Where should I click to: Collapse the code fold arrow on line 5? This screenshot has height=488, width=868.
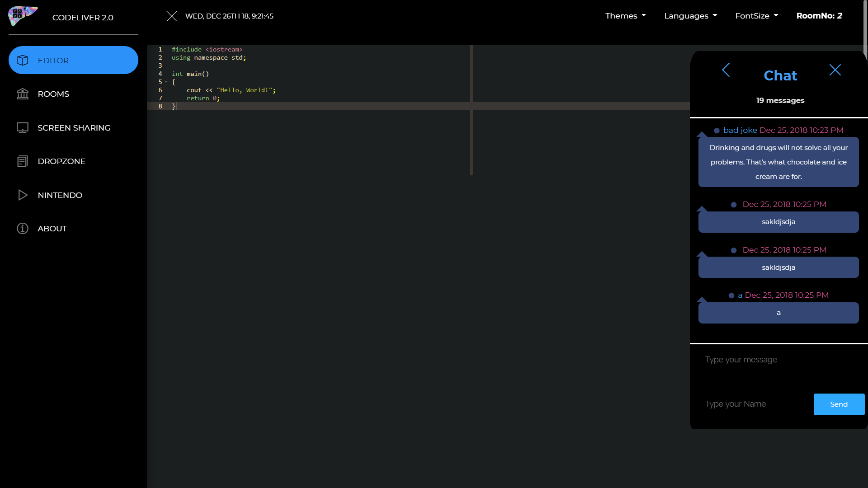pos(166,82)
